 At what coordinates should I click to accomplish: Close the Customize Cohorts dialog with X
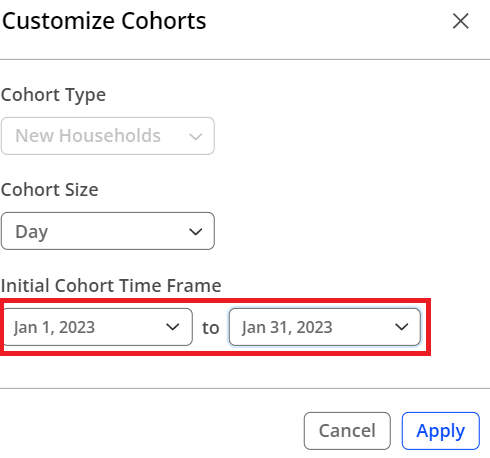pos(461,21)
